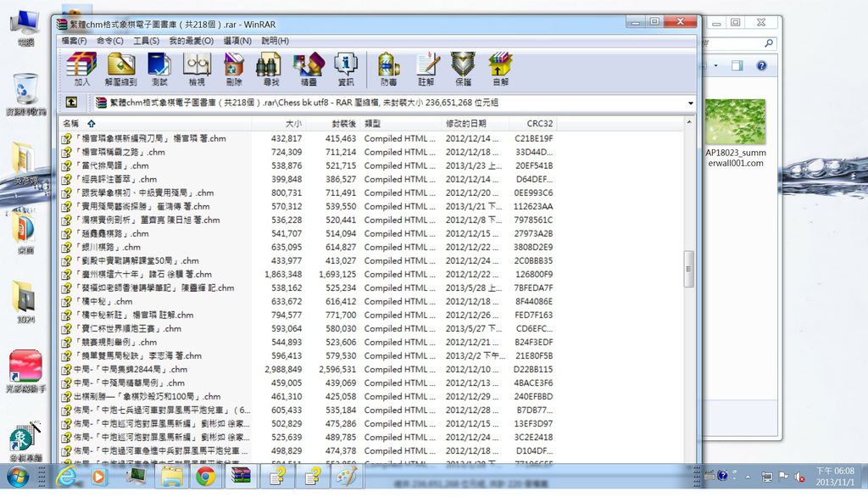Open the 我的最愛(O) menu
This screenshot has height=497, width=868.
[191, 41]
